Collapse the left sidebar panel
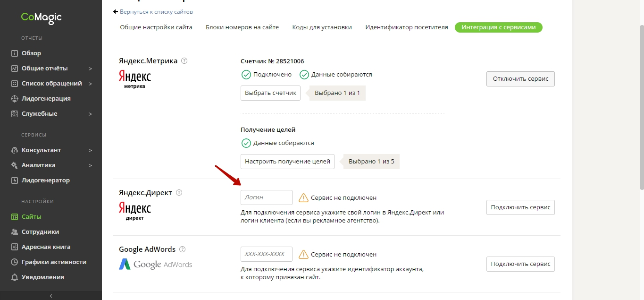Viewport: 644px width, 300px height. 51,296
